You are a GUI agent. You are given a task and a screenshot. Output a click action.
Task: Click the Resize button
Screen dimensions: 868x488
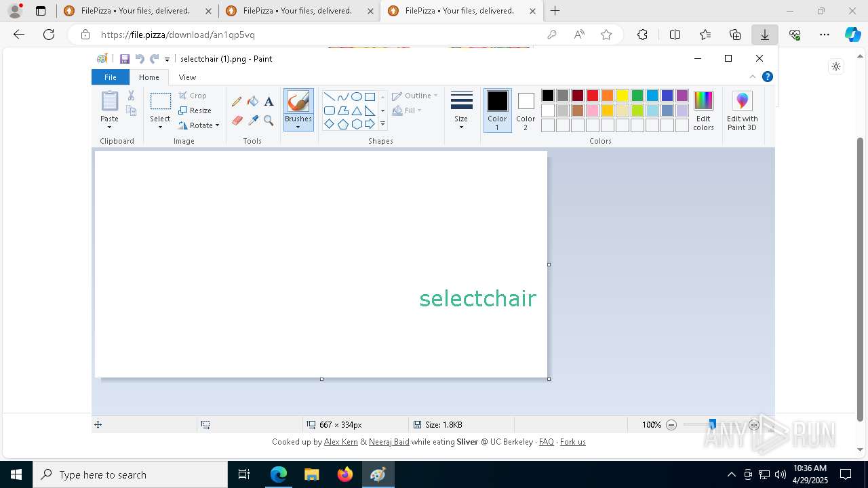(x=195, y=110)
